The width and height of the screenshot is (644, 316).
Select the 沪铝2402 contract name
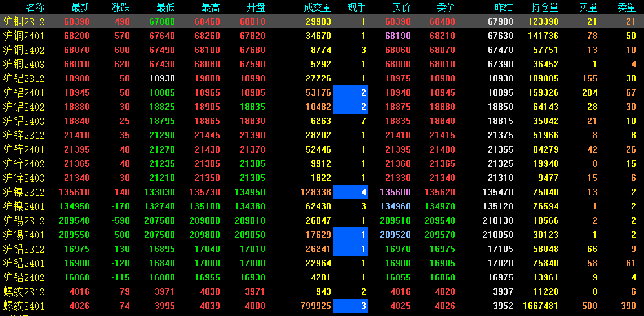23,107
